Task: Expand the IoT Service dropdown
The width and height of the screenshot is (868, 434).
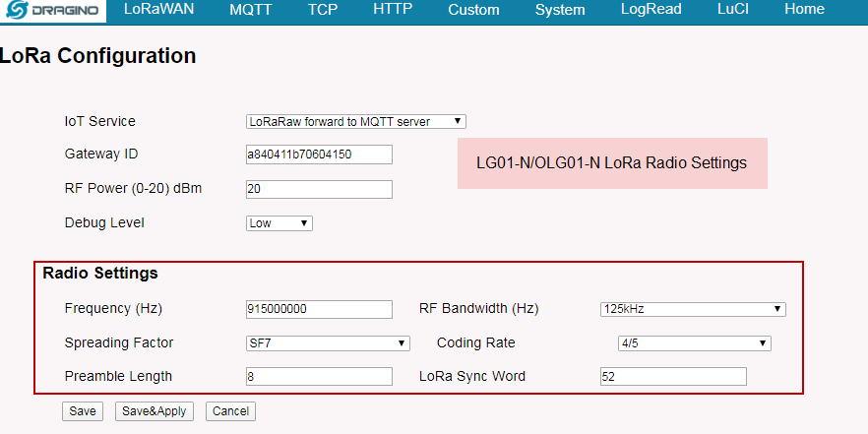Action: pos(356,122)
